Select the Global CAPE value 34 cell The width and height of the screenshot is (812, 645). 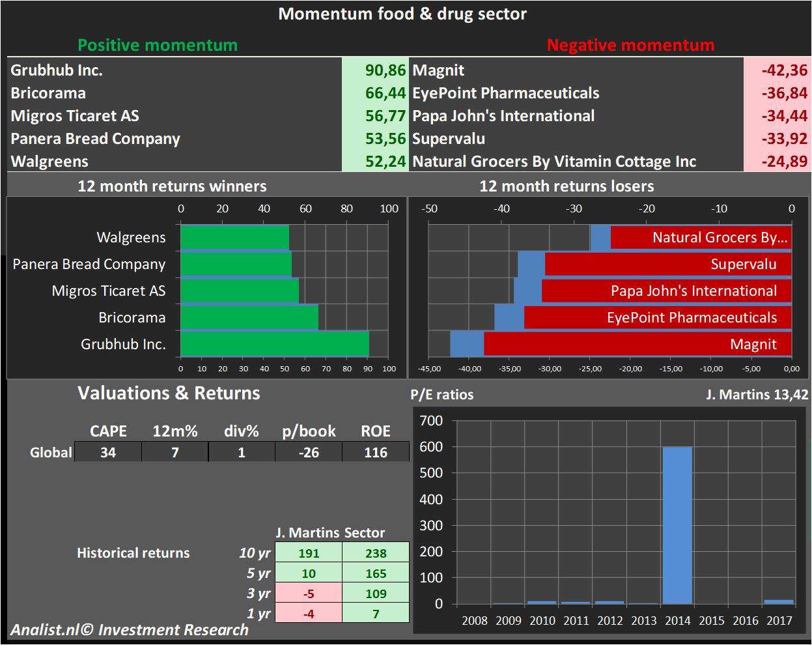pyautogui.click(x=108, y=452)
